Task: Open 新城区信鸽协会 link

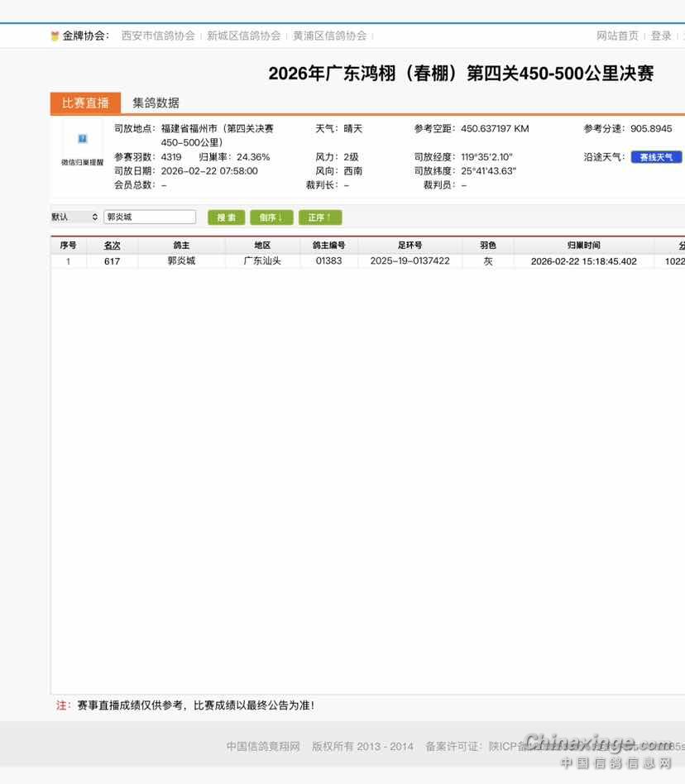Action: [243, 36]
